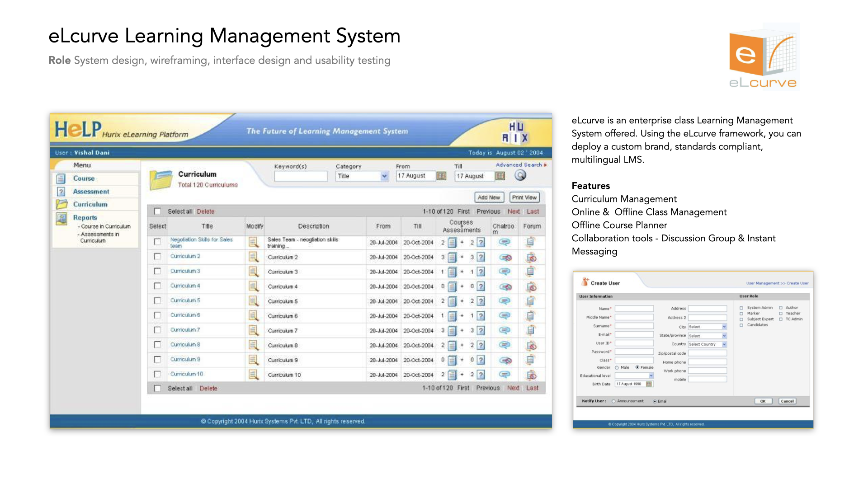Image resolution: width=868 pixels, height=488 pixels.
Task: Click the Advanced Search link
Action: point(520,165)
